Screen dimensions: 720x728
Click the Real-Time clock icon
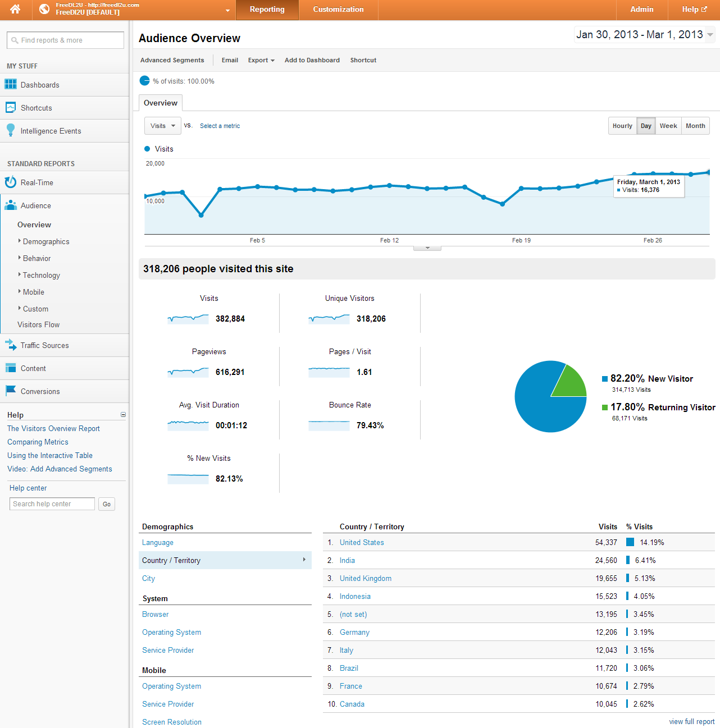(11, 182)
